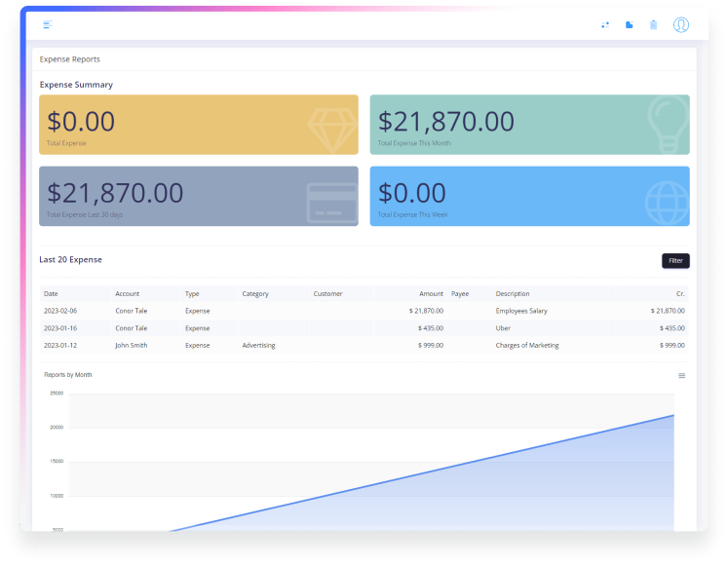The height and width of the screenshot is (565, 728).
Task: Select the Uber expense row
Action: coord(505,328)
